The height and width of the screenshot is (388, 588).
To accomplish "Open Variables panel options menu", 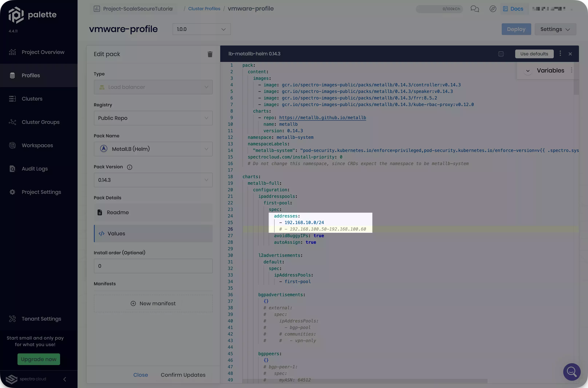I will tap(571, 70).
